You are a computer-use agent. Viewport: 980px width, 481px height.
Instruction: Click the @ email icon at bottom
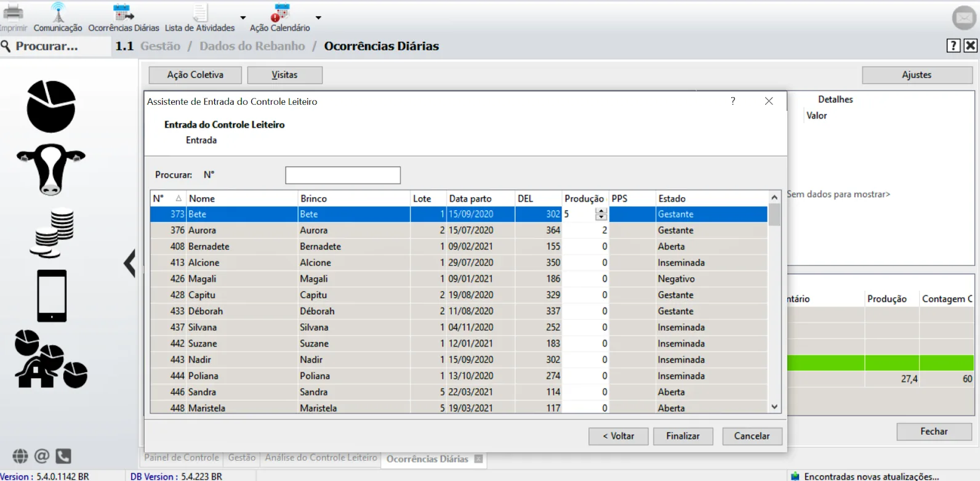click(42, 456)
